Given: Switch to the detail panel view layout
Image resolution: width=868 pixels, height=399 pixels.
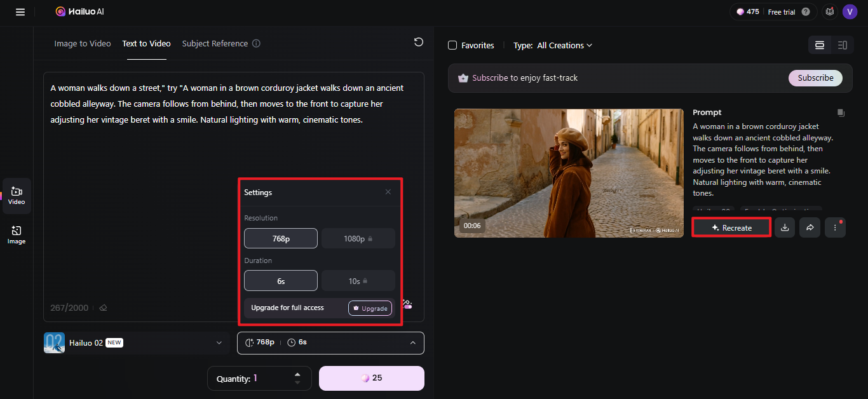Looking at the screenshot, I should point(842,45).
